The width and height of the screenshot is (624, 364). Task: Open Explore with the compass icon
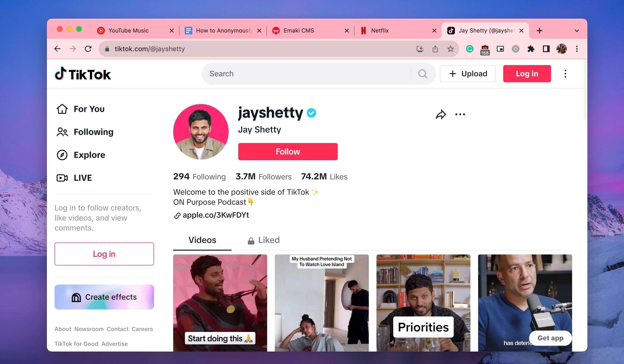click(62, 155)
